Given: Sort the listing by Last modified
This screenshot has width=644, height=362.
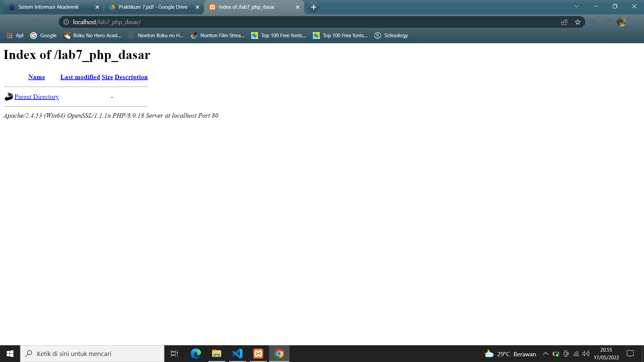Looking at the screenshot, I should [80, 77].
